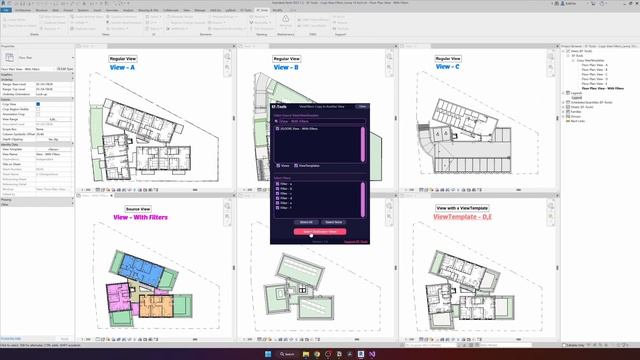Check Filter - b in filter list

278,189
